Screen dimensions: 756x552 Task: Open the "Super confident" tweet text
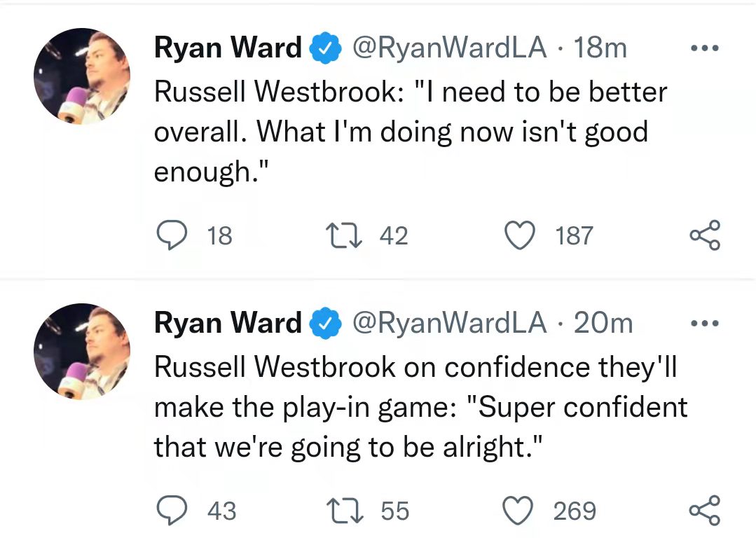pyautogui.click(x=420, y=407)
